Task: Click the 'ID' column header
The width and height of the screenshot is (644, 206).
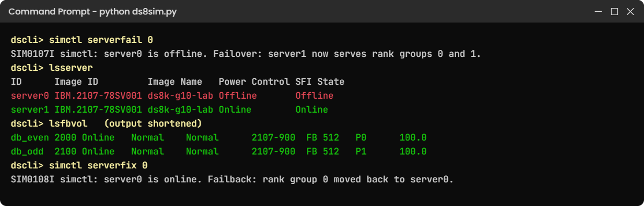Action: (x=16, y=82)
